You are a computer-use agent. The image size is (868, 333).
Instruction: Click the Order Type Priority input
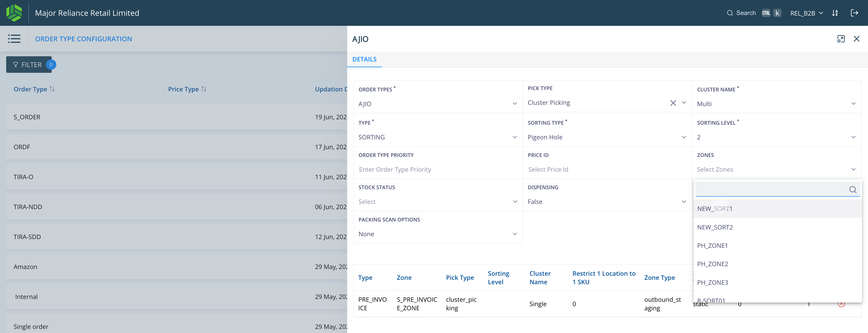(x=438, y=169)
